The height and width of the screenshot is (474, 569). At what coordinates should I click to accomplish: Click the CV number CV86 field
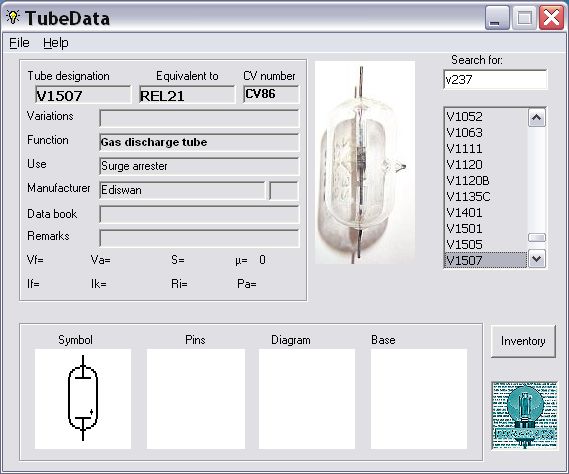pyautogui.click(x=271, y=94)
